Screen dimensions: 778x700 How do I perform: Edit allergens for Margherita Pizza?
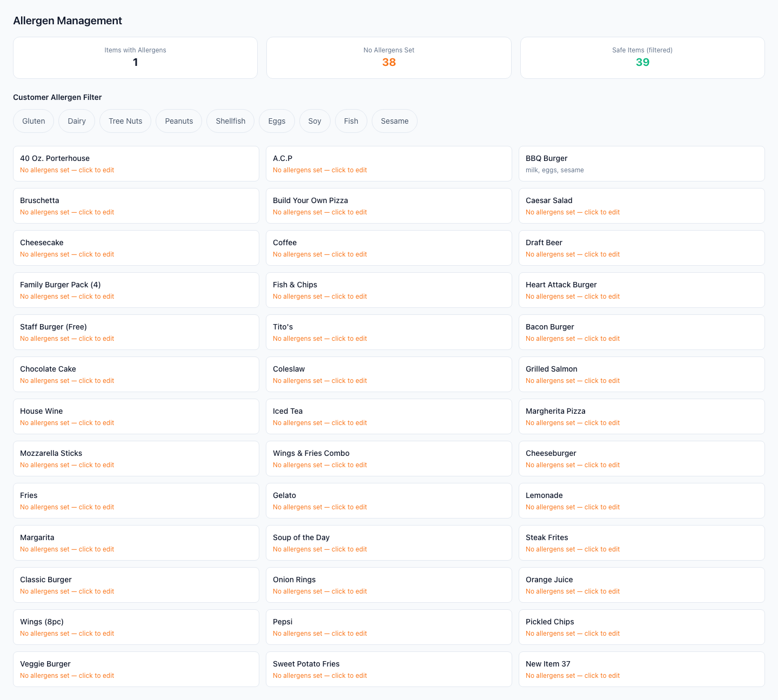pos(642,416)
